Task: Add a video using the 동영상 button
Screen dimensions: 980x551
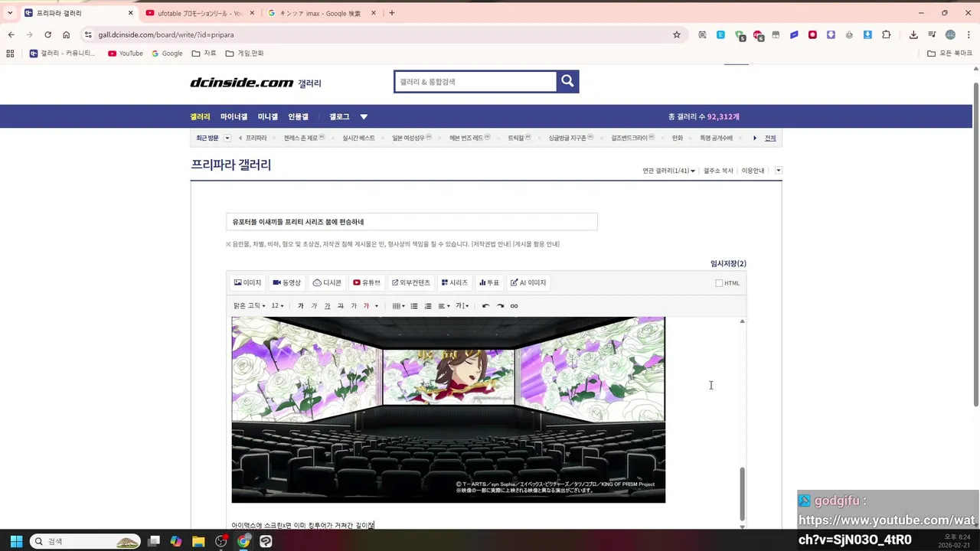Action: click(x=287, y=282)
